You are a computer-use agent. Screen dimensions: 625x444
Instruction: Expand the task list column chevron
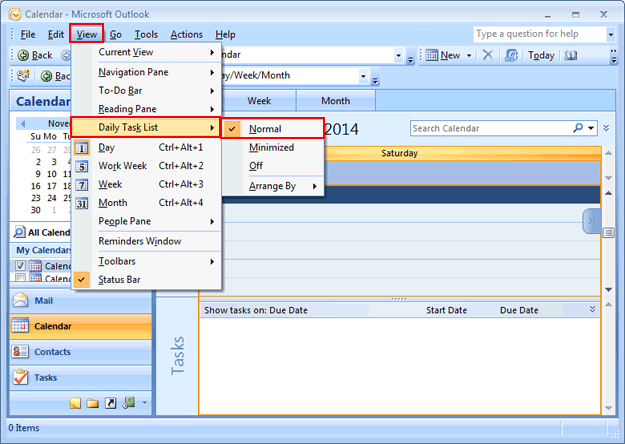tap(592, 309)
